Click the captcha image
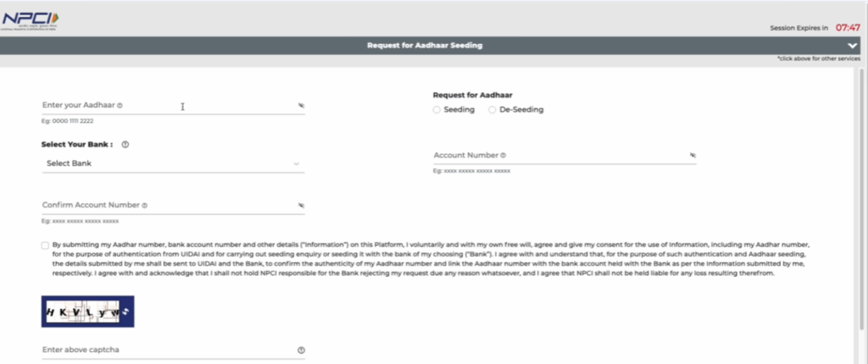 pos(82,312)
